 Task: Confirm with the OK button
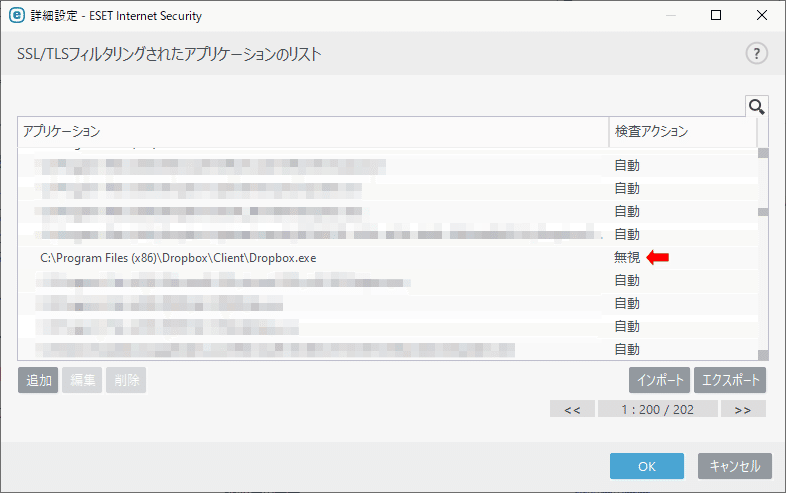[x=647, y=466]
